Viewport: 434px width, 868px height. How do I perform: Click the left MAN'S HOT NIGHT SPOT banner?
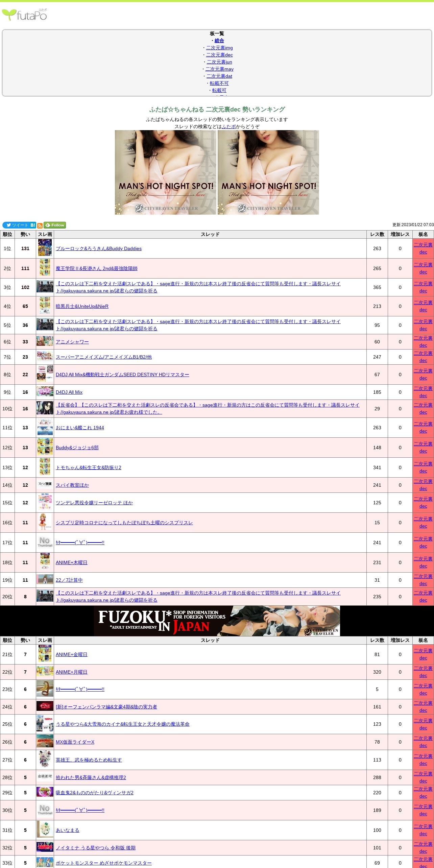point(166,172)
